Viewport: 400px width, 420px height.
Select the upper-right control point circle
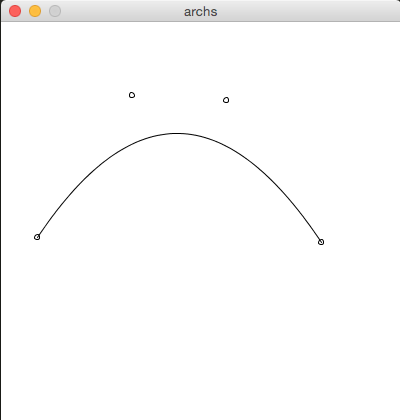coord(226,100)
